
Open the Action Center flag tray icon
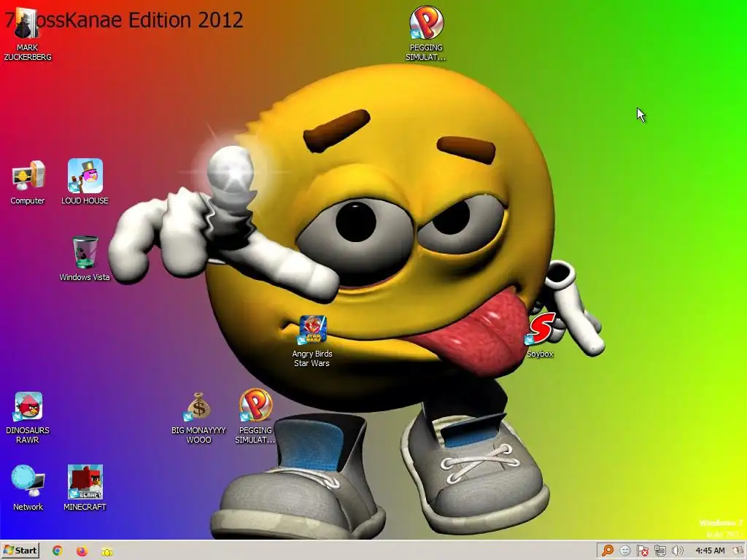(x=642, y=551)
